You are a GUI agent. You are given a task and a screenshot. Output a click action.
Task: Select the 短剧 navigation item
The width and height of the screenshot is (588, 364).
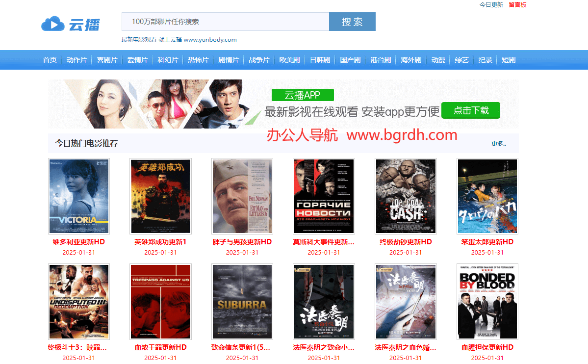[x=509, y=60]
